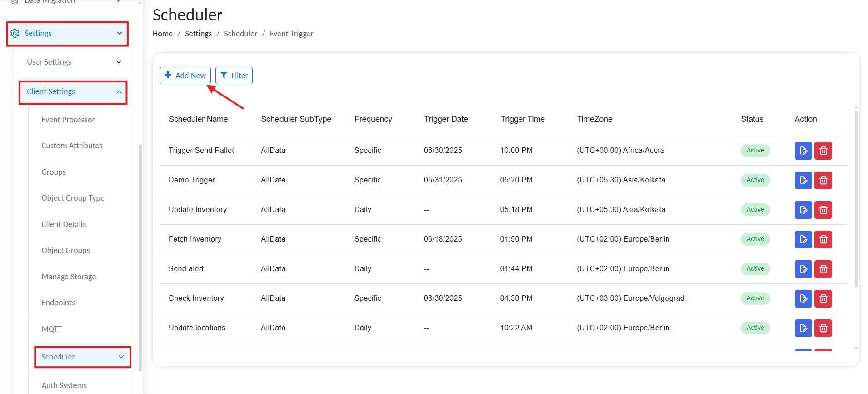Viewport: 868px width, 394px height.
Task: Go to MQTT settings
Action: tap(52, 329)
